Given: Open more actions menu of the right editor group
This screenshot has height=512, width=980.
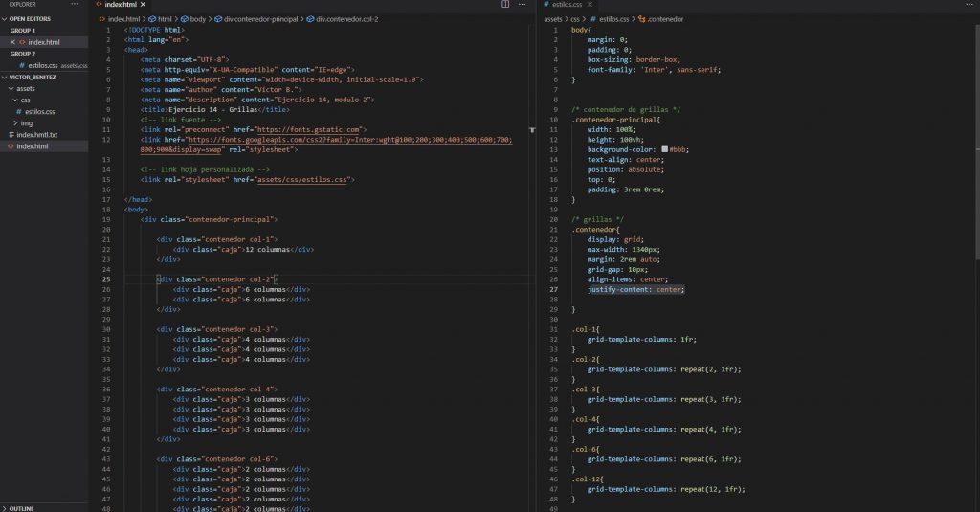Looking at the screenshot, I should pyautogui.click(x=969, y=4).
